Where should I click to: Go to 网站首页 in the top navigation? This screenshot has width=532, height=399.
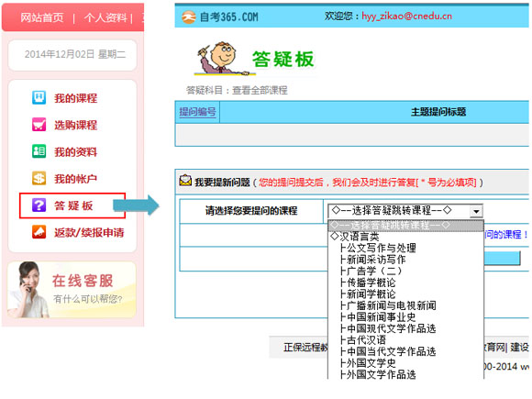pos(42,17)
